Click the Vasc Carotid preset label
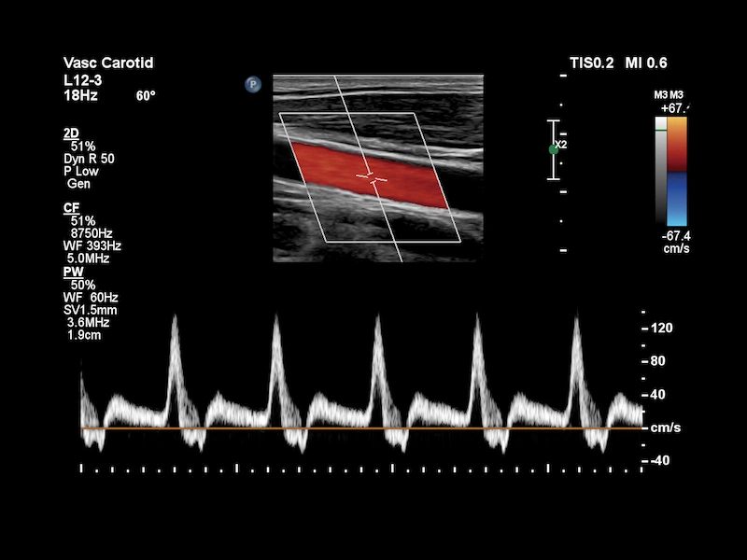 (x=108, y=63)
